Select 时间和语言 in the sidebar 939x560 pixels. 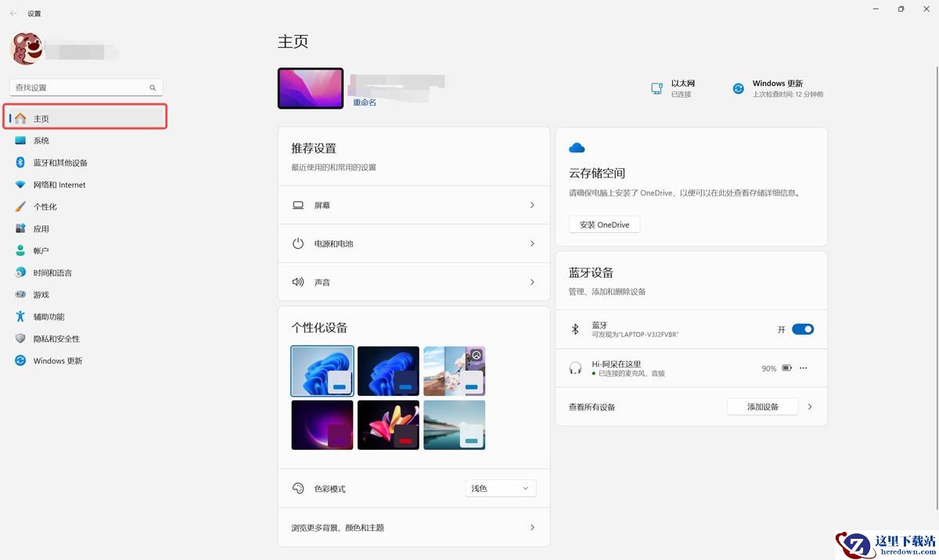(x=86, y=272)
